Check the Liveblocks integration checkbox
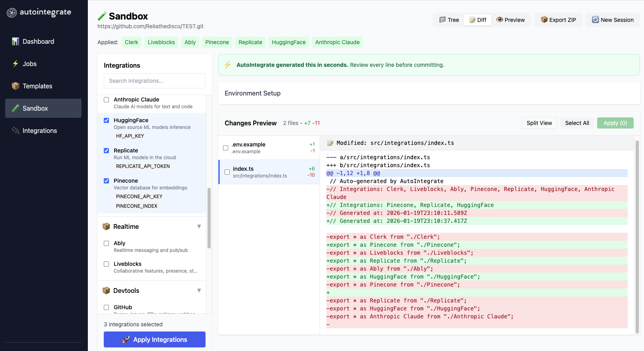This screenshot has height=351, width=644. click(x=106, y=264)
